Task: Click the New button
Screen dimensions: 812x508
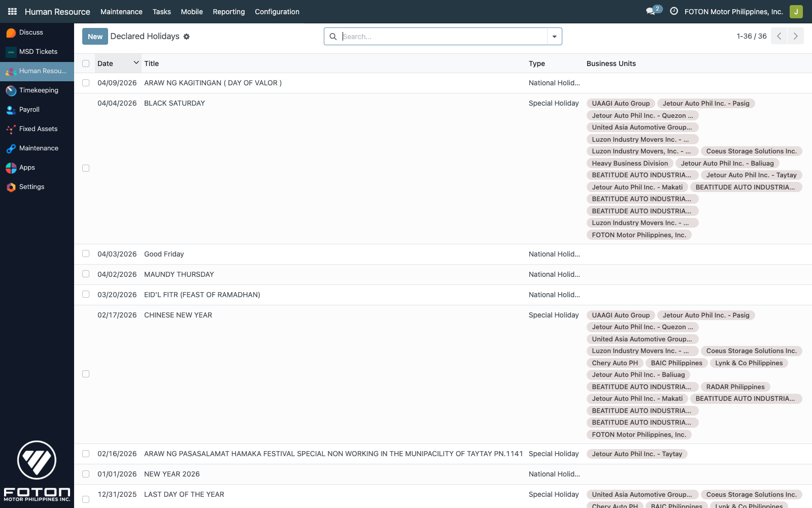Action: pyautogui.click(x=95, y=37)
